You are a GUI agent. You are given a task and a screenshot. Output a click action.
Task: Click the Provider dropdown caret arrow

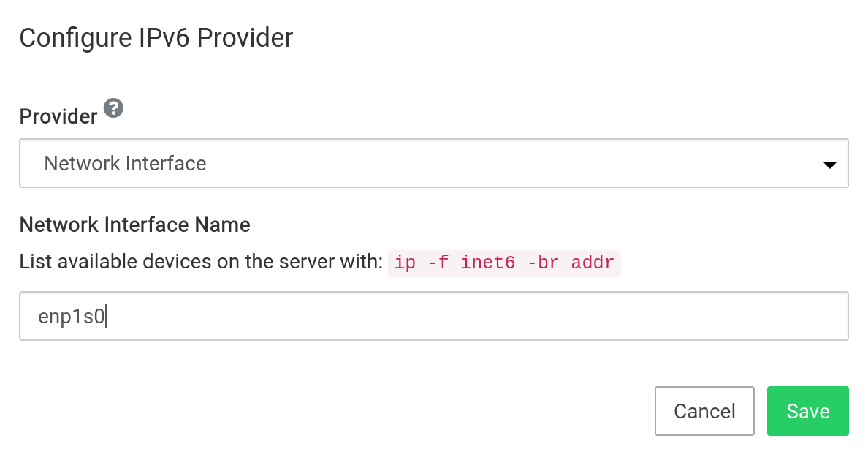(x=829, y=165)
